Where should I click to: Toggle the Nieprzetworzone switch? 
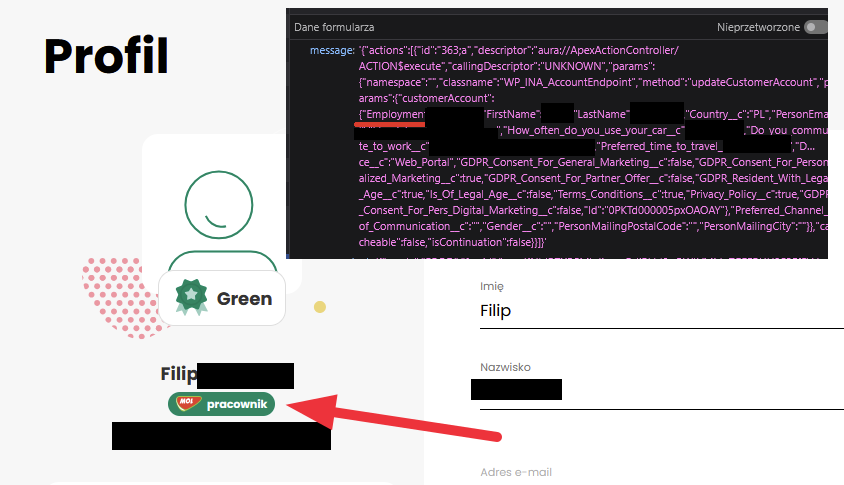pos(816,27)
